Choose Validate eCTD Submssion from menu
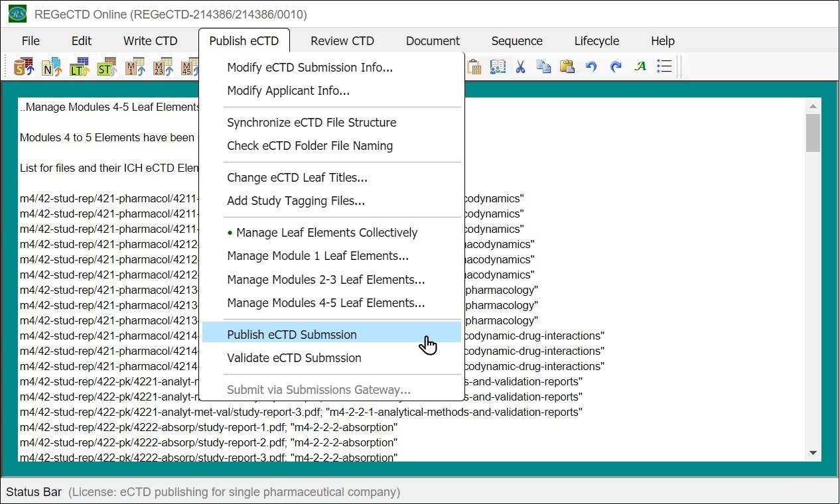Viewport: 840px width, 504px height. tap(294, 358)
